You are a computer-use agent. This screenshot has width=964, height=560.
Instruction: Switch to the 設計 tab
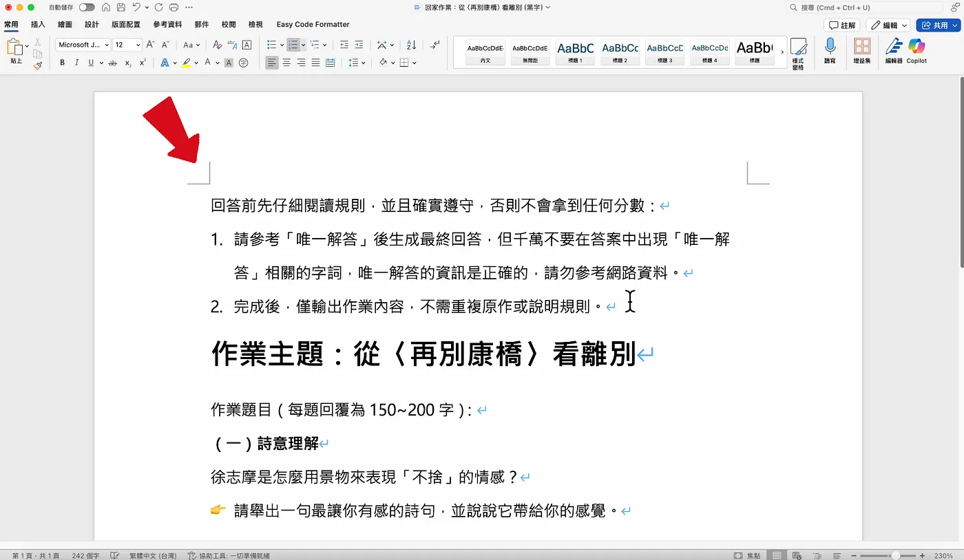[x=92, y=25]
